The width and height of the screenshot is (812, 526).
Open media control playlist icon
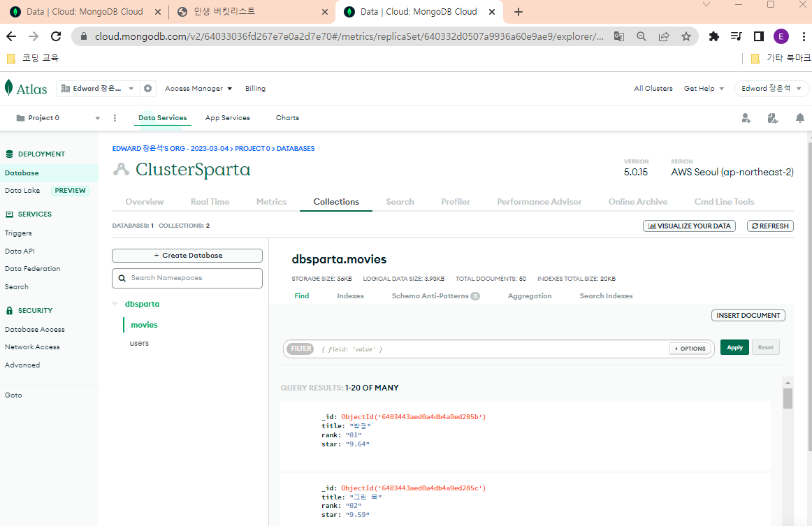click(x=736, y=36)
